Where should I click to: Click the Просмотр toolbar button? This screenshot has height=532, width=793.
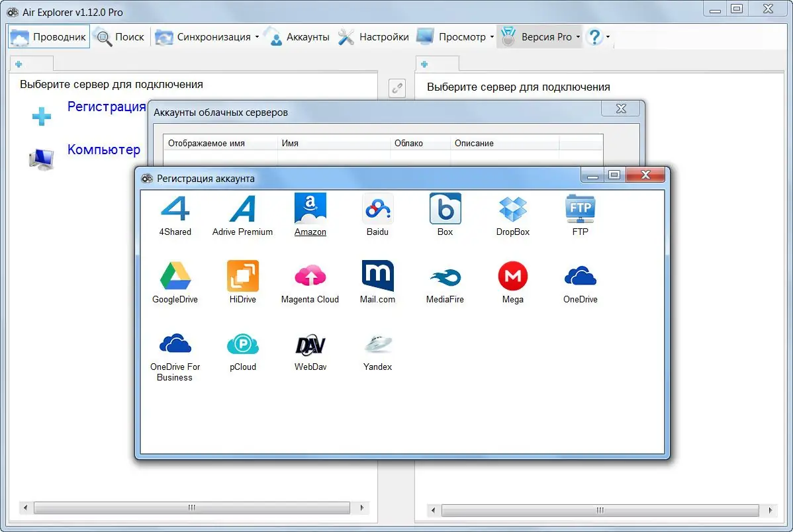[451, 36]
